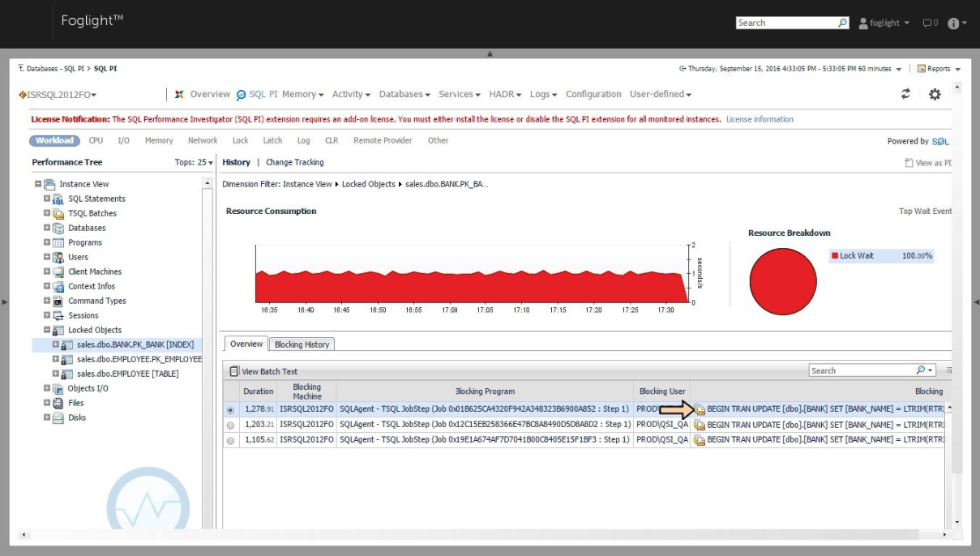Select the Overview tab above table
This screenshot has width=980, height=556.
coord(246,344)
